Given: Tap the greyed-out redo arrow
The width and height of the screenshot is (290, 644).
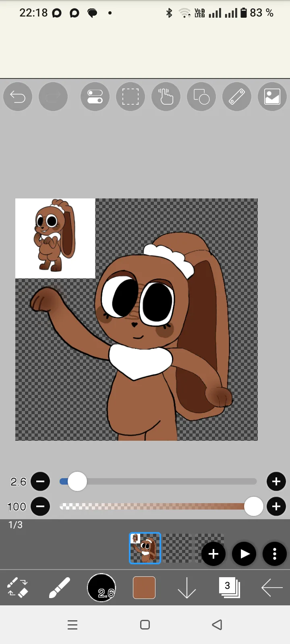Looking at the screenshot, I should 53,97.
